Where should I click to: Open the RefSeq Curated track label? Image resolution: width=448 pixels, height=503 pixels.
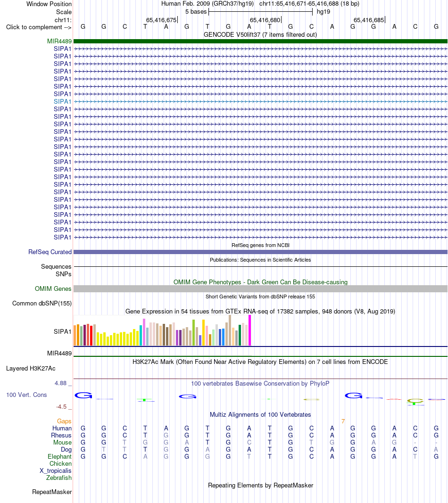point(50,252)
